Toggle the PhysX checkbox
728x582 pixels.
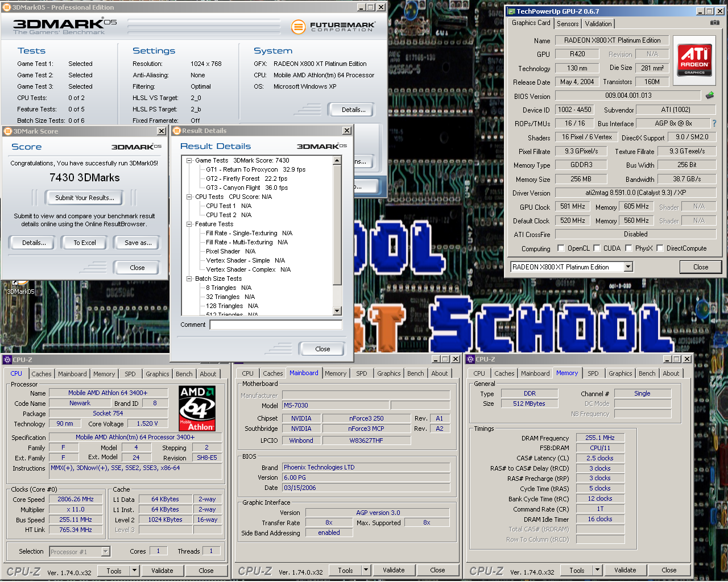(x=628, y=248)
